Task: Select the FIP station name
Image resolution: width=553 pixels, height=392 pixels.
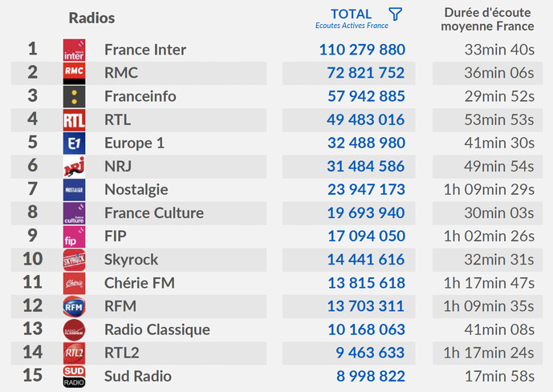Action: coord(116,236)
